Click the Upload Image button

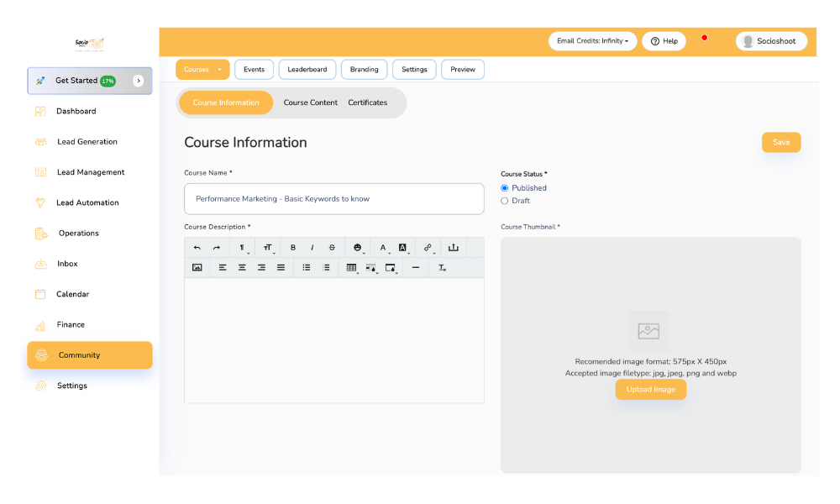click(651, 390)
